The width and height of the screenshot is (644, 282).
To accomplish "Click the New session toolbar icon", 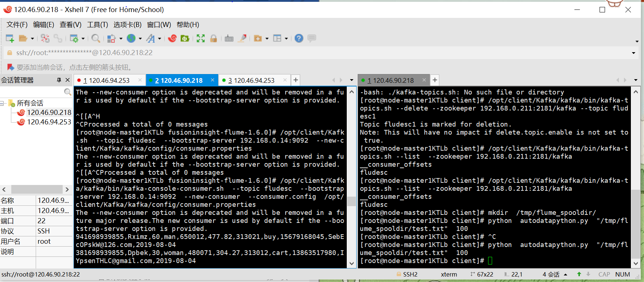I will [10, 38].
